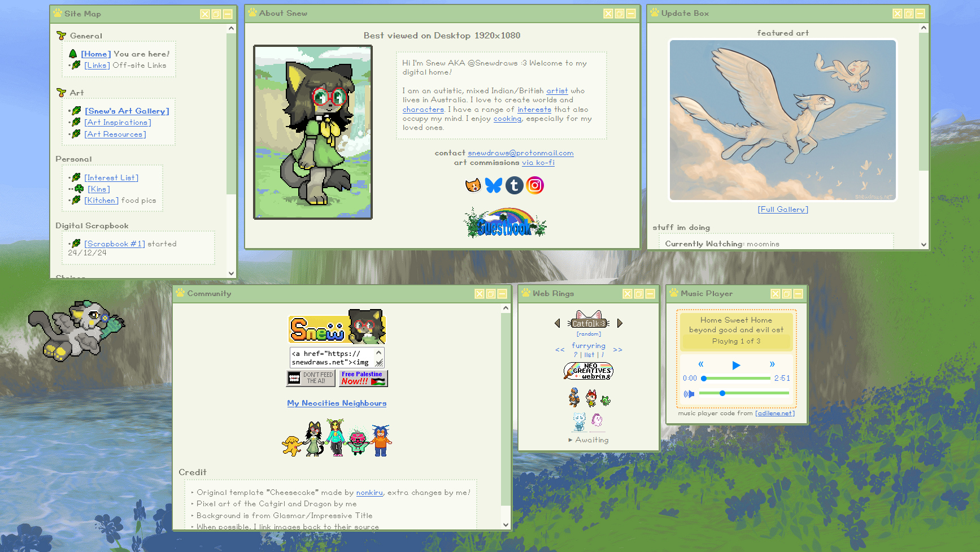This screenshot has width=980, height=552.
Task: Mute the music player speaker icon
Action: click(689, 394)
